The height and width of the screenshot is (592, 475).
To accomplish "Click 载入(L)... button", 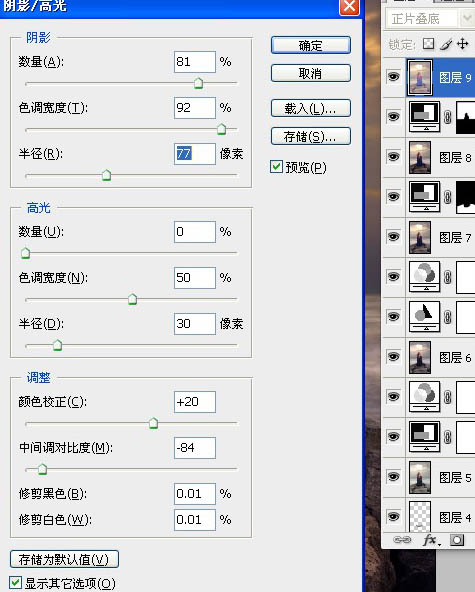I will click(311, 108).
